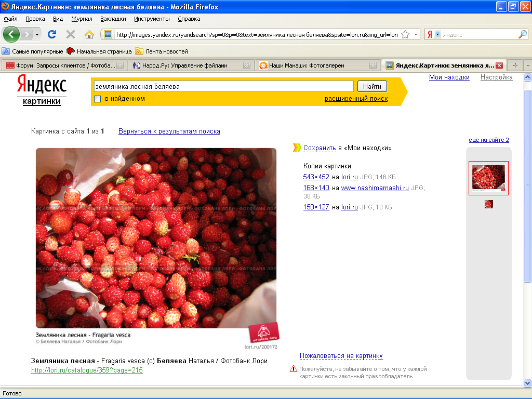Close the Форум: Запросы клиентов tab

tap(120, 65)
